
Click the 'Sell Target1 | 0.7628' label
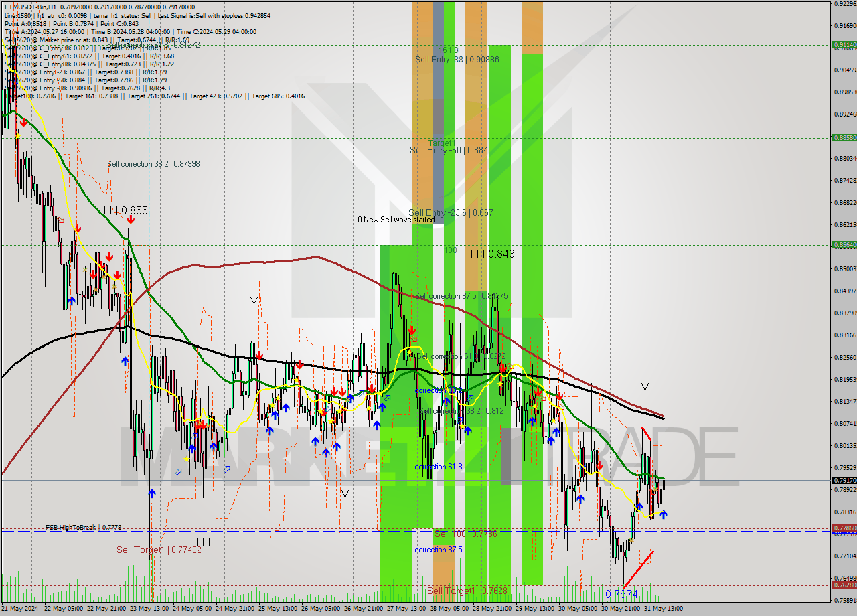467,591
